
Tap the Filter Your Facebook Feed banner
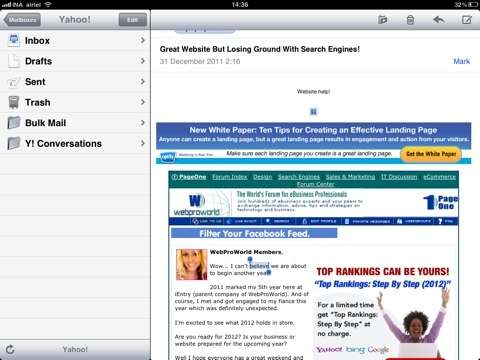click(254, 233)
